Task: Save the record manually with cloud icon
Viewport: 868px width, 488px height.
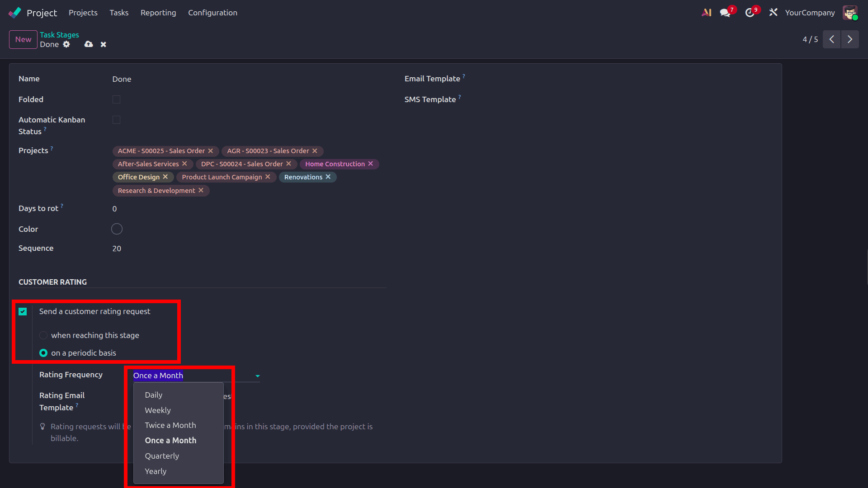Action: (x=89, y=44)
